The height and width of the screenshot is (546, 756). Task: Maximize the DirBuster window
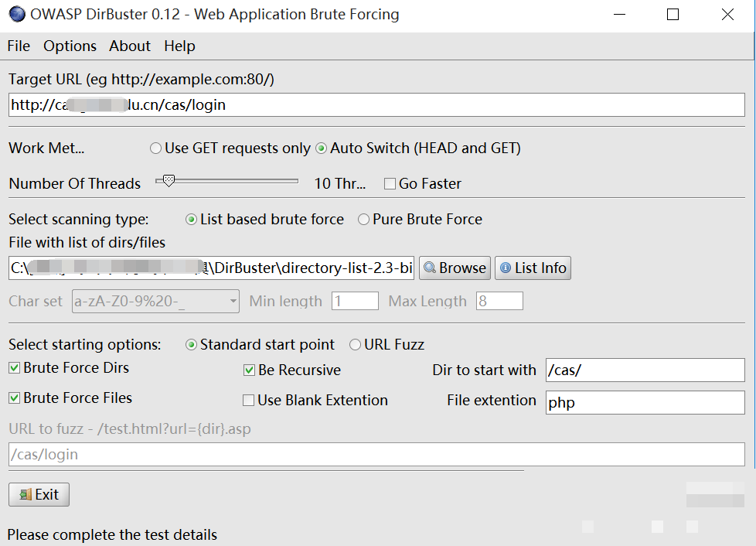point(673,15)
